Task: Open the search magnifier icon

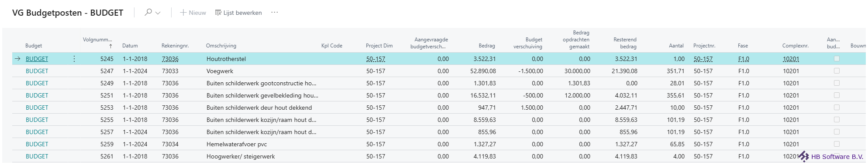Action: (x=148, y=13)
